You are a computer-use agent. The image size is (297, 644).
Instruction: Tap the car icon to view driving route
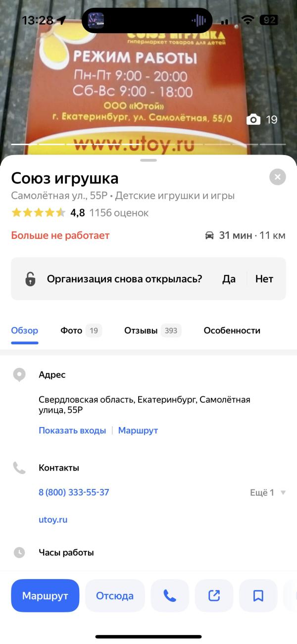210,235
